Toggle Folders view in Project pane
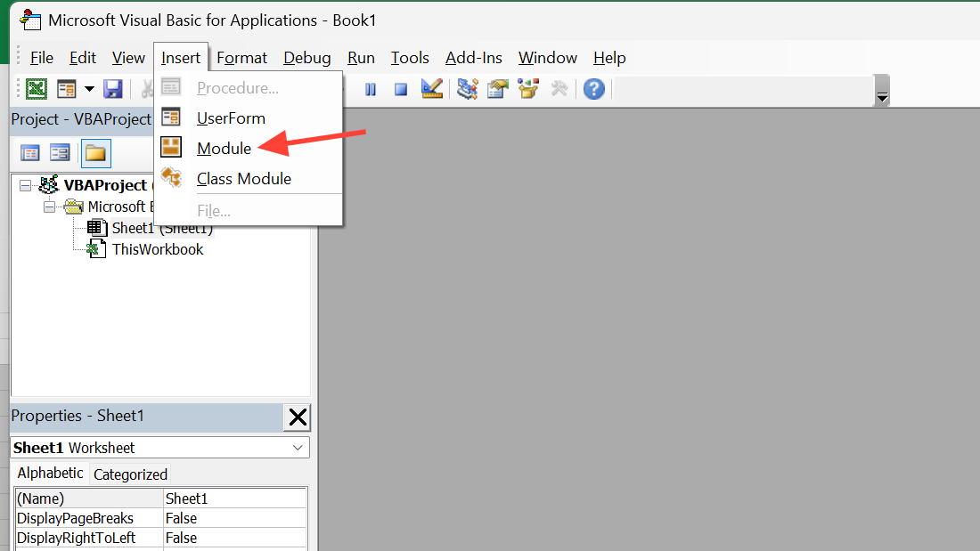The image size is (980, 551). click(95, 154)
